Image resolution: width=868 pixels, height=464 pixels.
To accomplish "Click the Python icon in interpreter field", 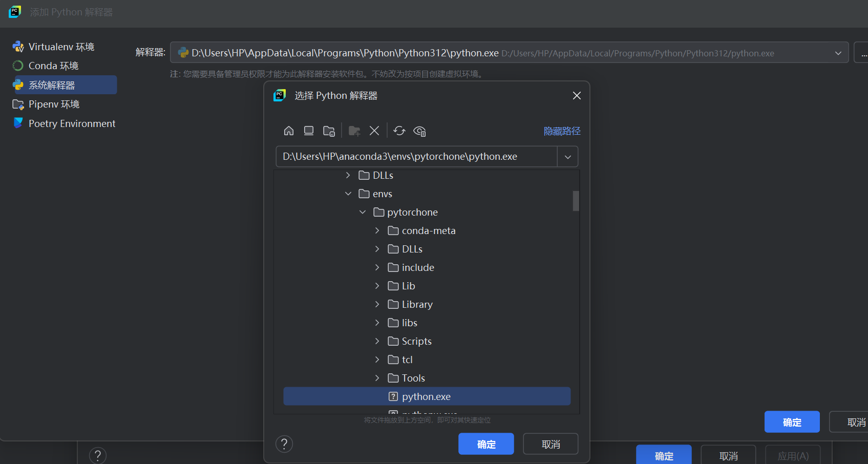I will (x=183, y=53).
